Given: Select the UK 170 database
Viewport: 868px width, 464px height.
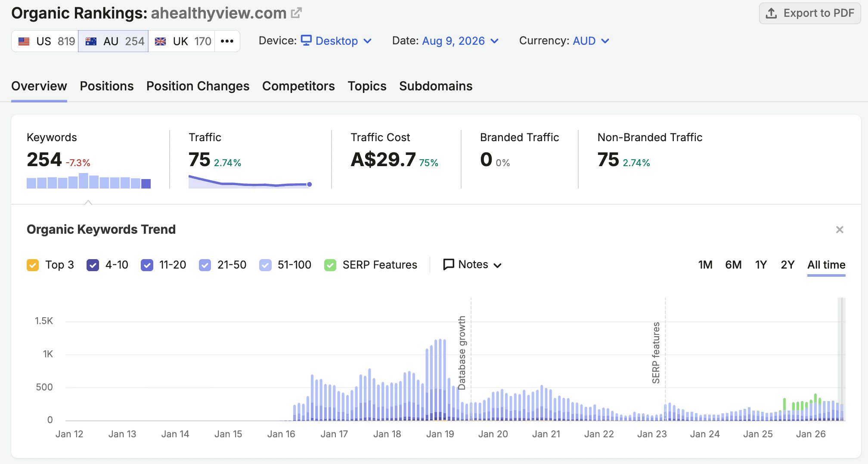Looking at the screenshot, I should [x=182, y=41].
